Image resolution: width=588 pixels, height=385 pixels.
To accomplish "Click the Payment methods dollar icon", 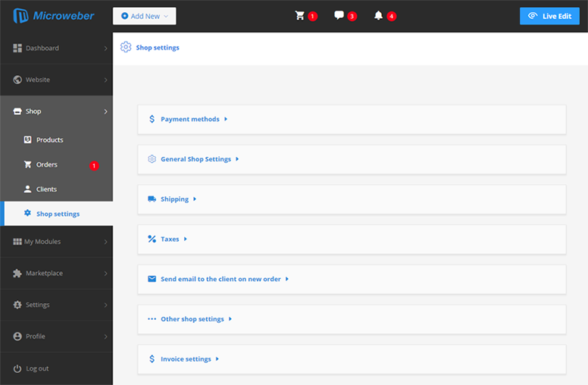I will (x=152, y=119).
